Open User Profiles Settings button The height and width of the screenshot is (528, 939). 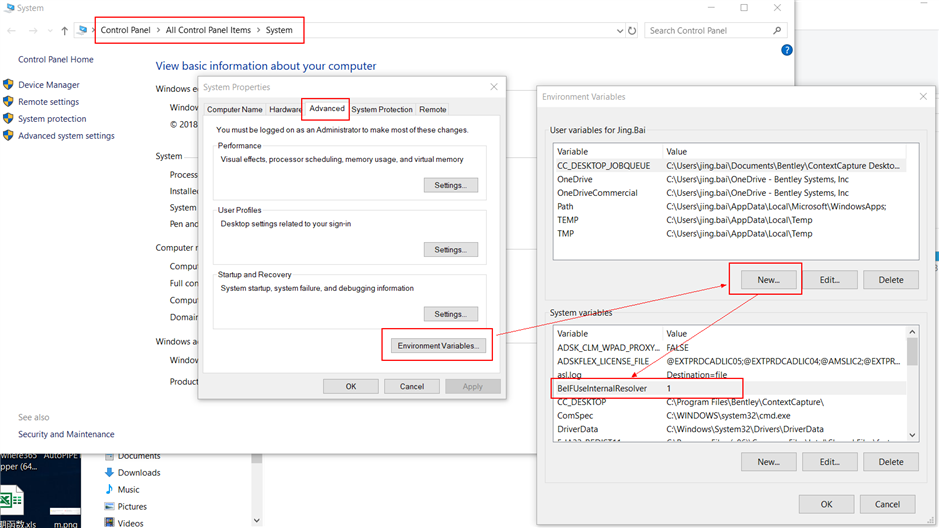pyautogui.click(x=451, y=250)
